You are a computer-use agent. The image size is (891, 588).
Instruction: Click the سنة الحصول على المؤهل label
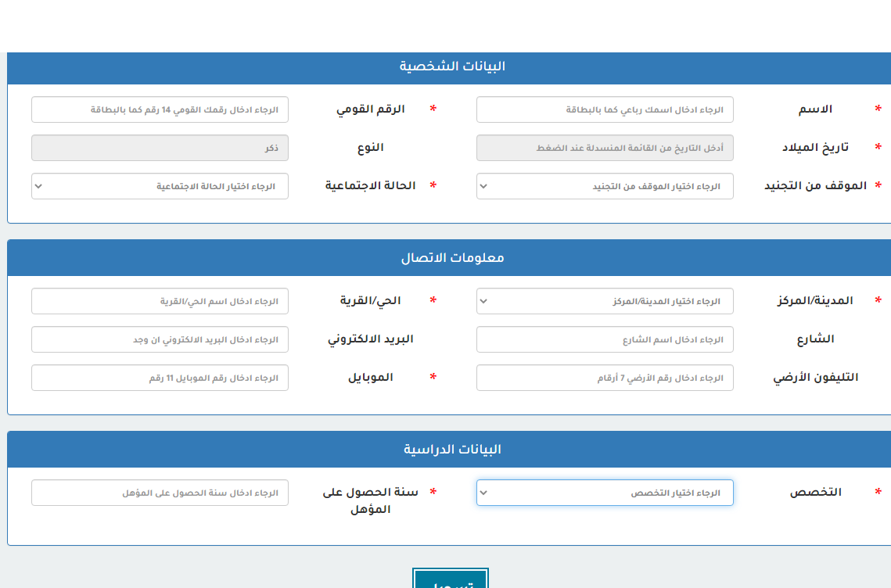click(371, 500)
